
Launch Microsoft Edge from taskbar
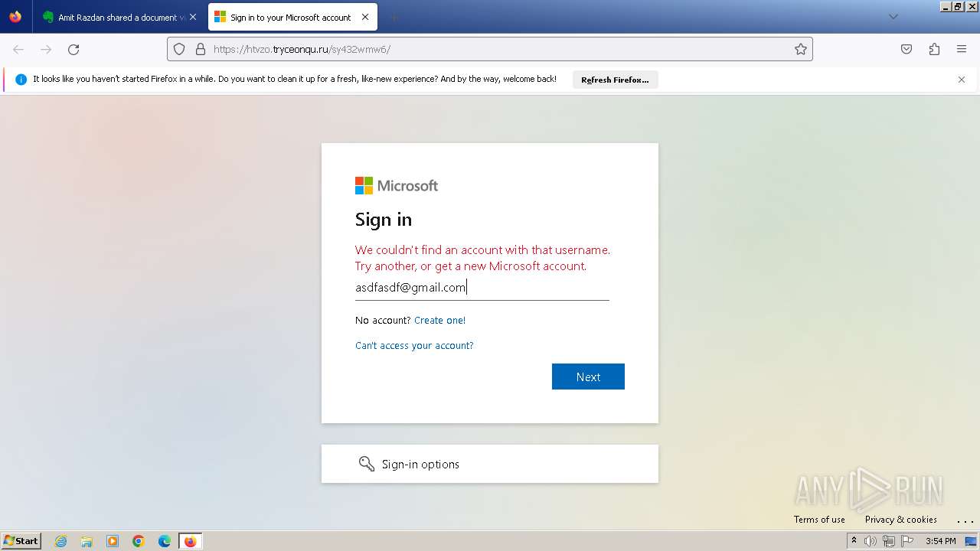tap(165, 541)
